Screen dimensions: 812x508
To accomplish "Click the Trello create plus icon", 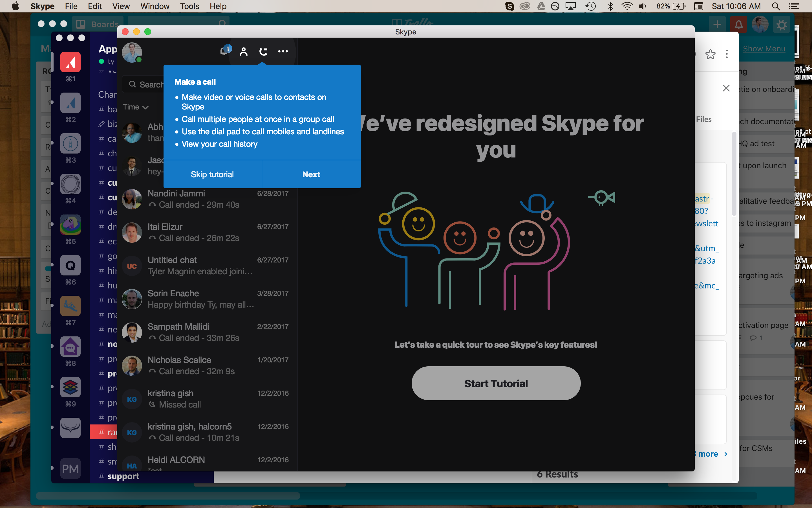I will coord(717,24).
